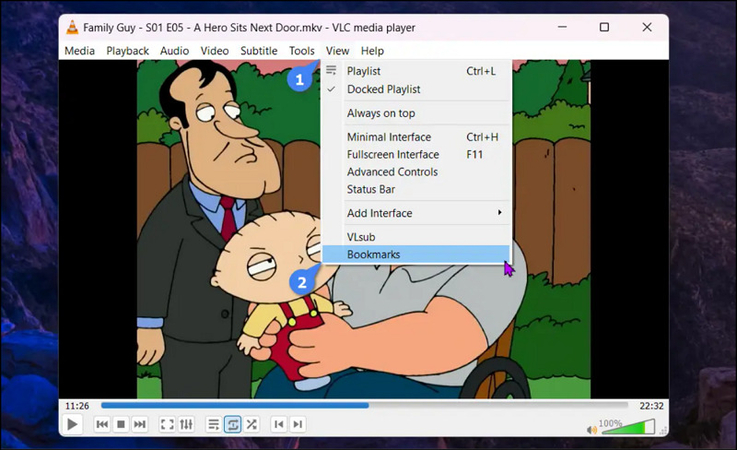The image size is (737, 450).
Task: Expand the Add Interface submenu
Action: (x=416, y=213)
